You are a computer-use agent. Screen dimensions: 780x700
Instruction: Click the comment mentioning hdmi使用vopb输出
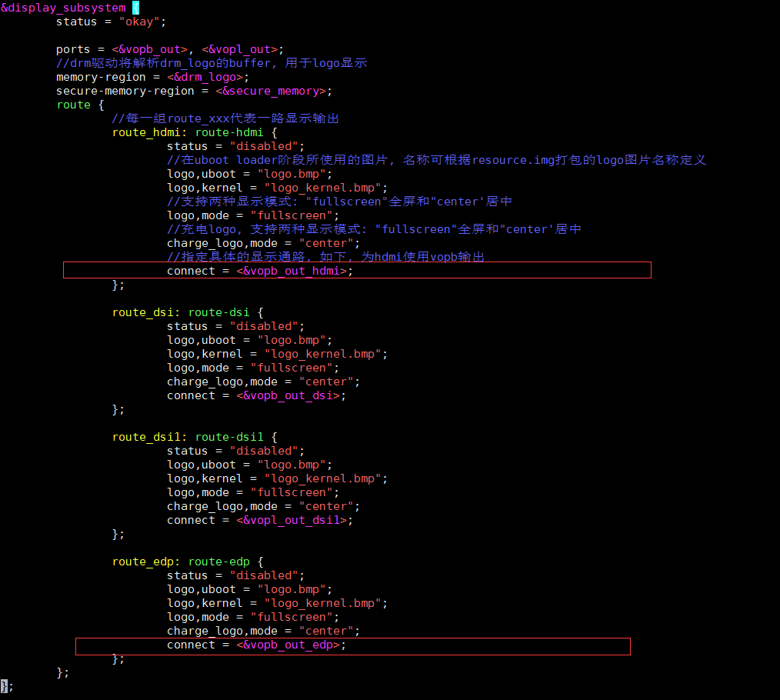pos(326,257)
